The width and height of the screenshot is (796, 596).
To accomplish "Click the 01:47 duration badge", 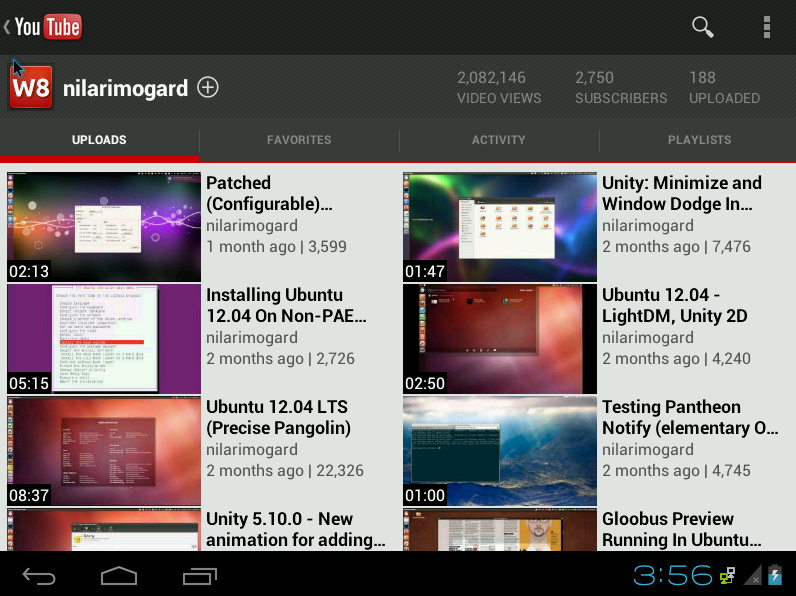I will click(425, 271).
